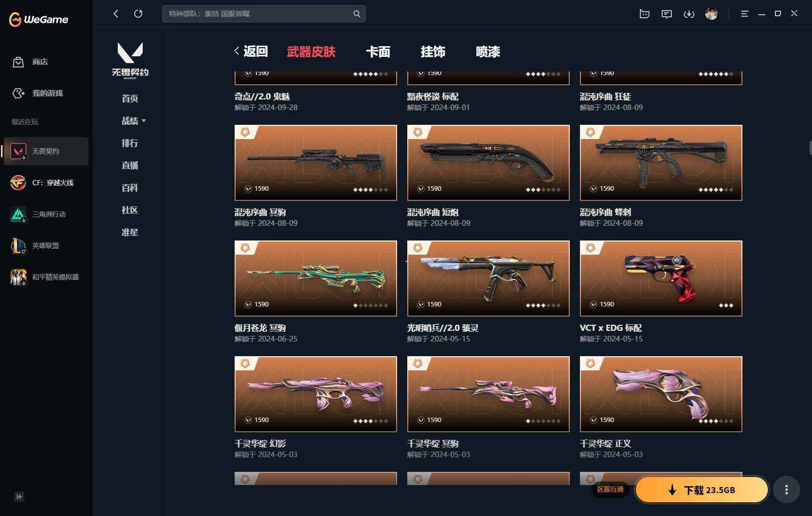Screen dimensions: 812x516
Task: Switch to the 卡面 tab
Action: coord(378,52)
